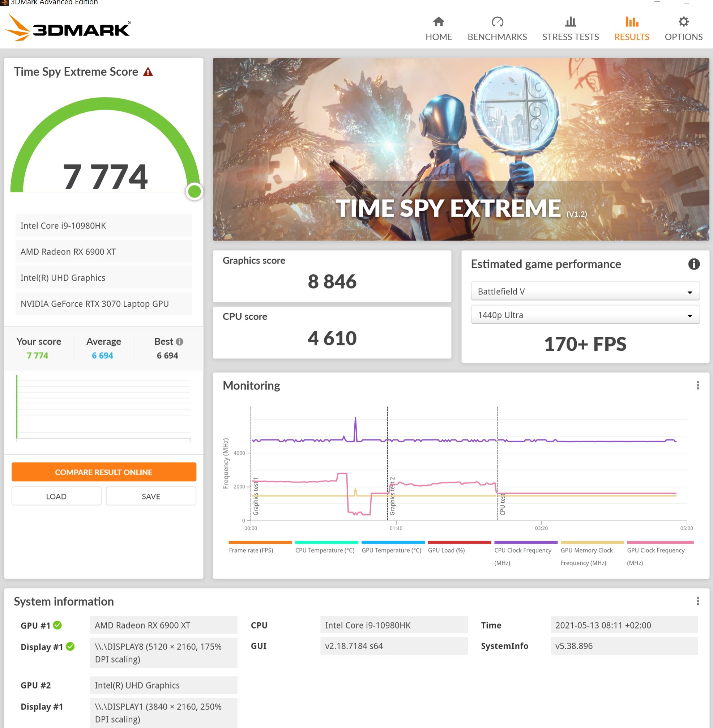Open the Monitoring panel three-dot menu
The width and height of the screenshot is (713, 728).
click(697, 386)
